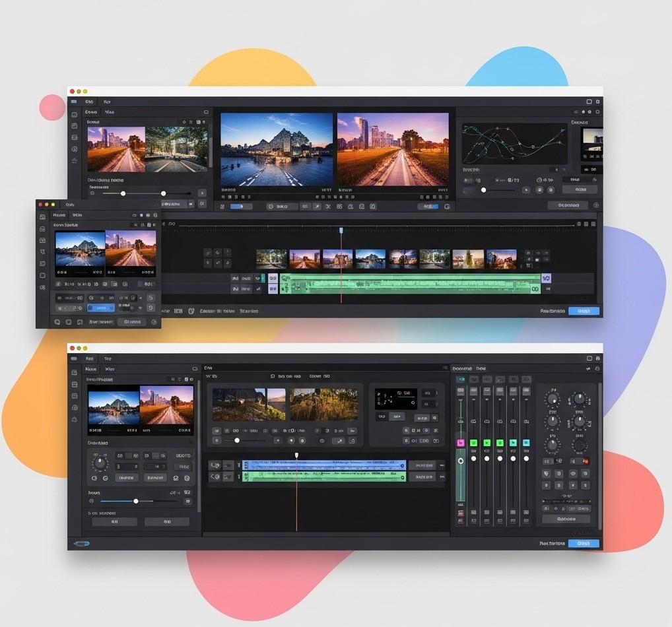Switch to the second tab in the small floating window

[x=77, y=215]
